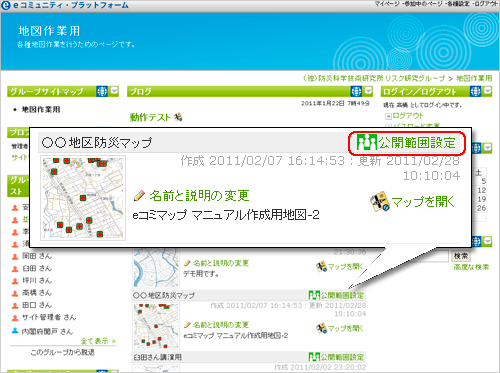Select 地図作業用 in the group sitemap
Screen dimensions: 500x373
coord(41,109)
